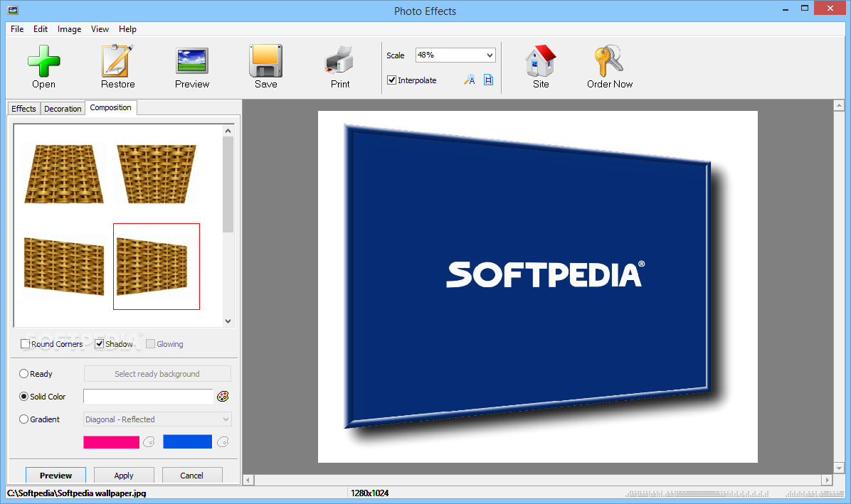Viewport: 851px width, 504px height.
Task: Select the Ready radio button
Action: (24, 373)
